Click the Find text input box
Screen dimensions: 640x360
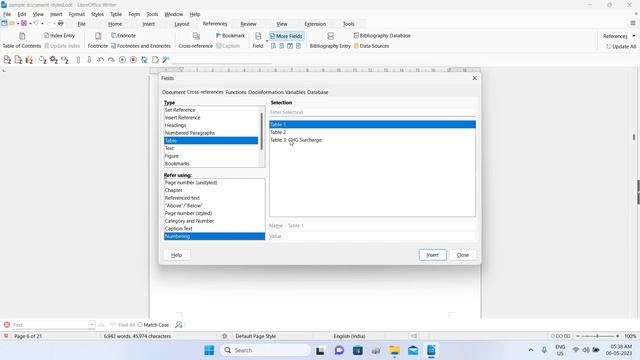(x=49, y=325)
